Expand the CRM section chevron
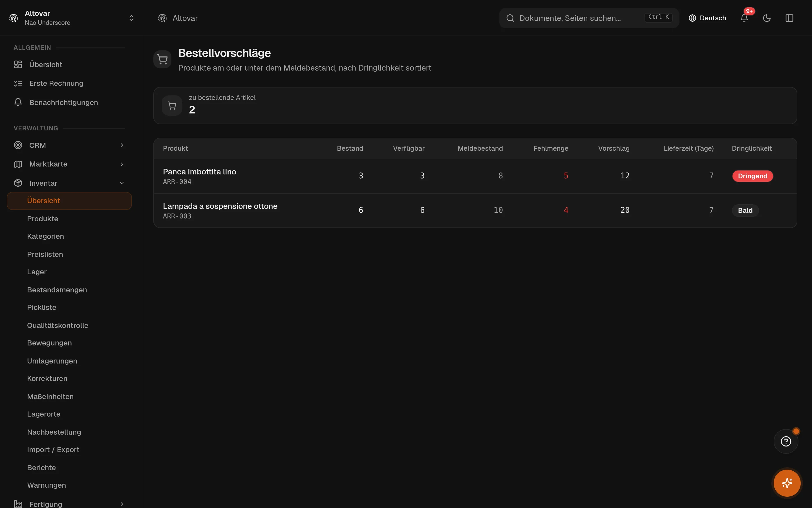 pyautogui.click(x=122, y=145)
